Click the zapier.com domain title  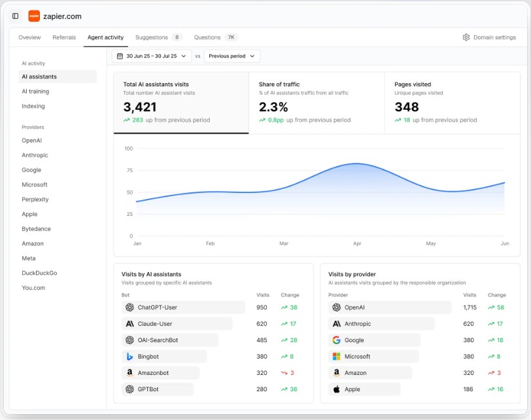tap(62, 16)
